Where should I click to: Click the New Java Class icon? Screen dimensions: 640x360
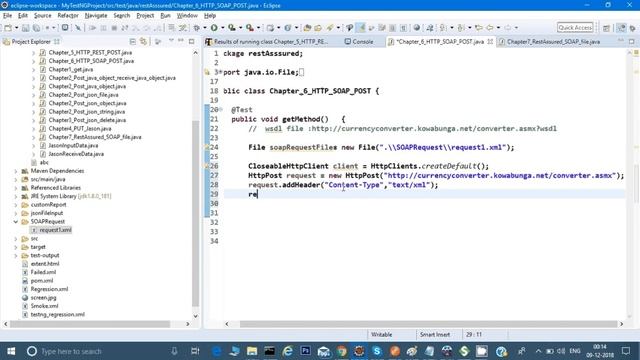click(x=288, y=28)
